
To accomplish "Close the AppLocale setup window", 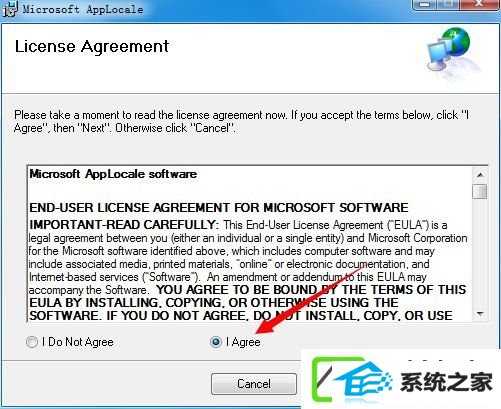I will pos(480,5).
